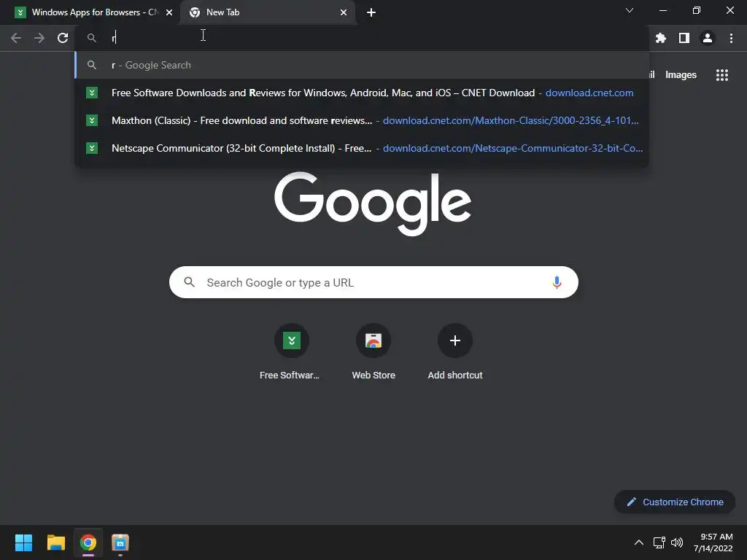
Task: Click the search icon beside 'r - Google Search'
Action: click(92, 65)
